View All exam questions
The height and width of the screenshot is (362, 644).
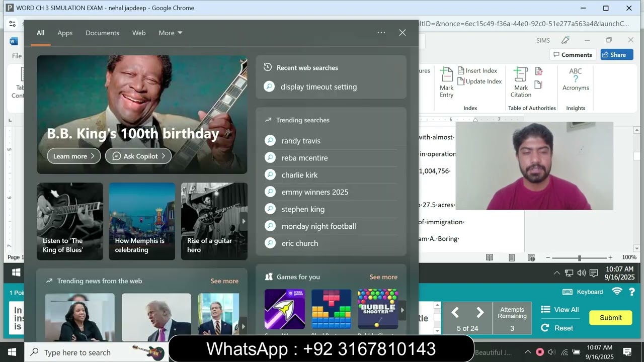(560, 310)
